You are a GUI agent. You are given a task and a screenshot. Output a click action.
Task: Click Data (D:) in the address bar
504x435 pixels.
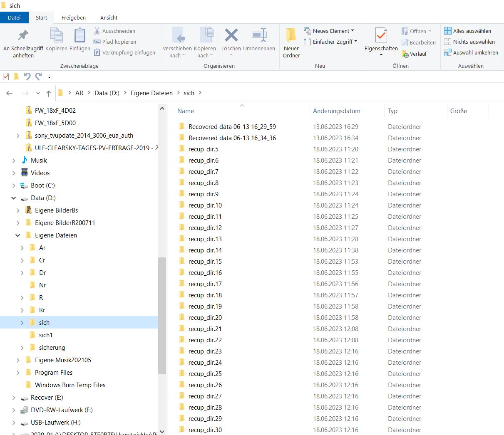point(107,93)
